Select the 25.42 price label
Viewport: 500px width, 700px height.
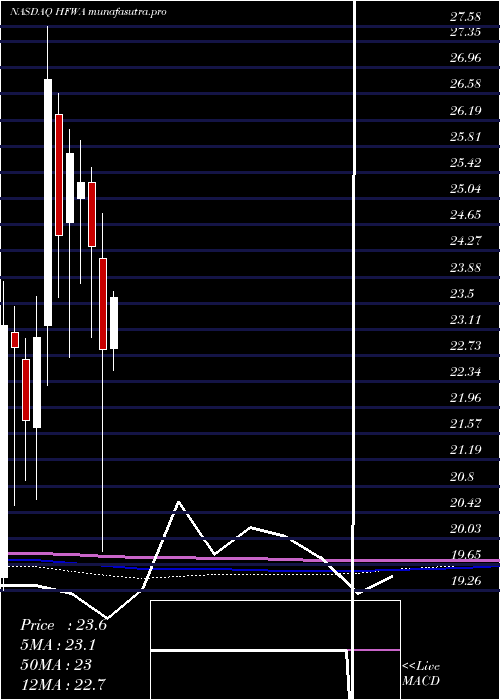[465, 162]
